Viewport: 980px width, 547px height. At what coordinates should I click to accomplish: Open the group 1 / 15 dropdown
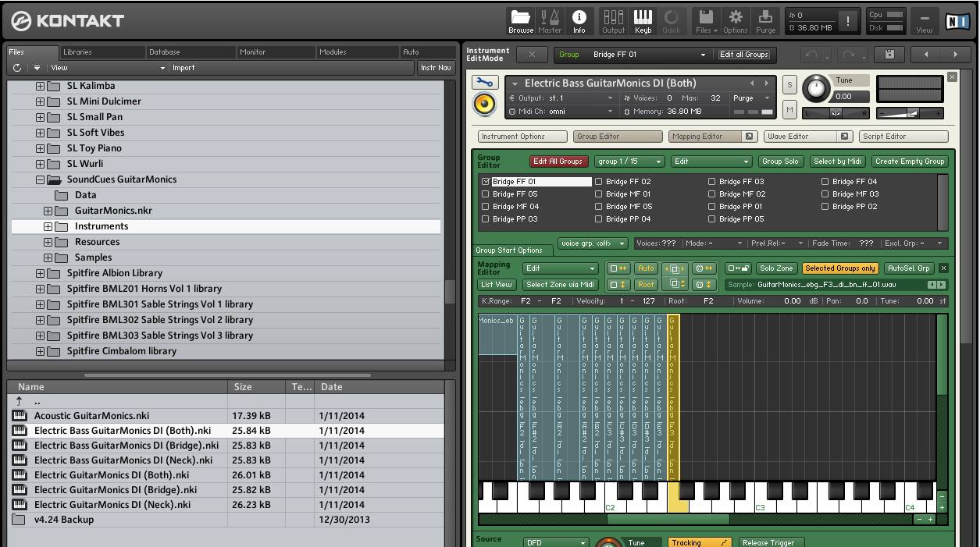click(x=629, y=162)
